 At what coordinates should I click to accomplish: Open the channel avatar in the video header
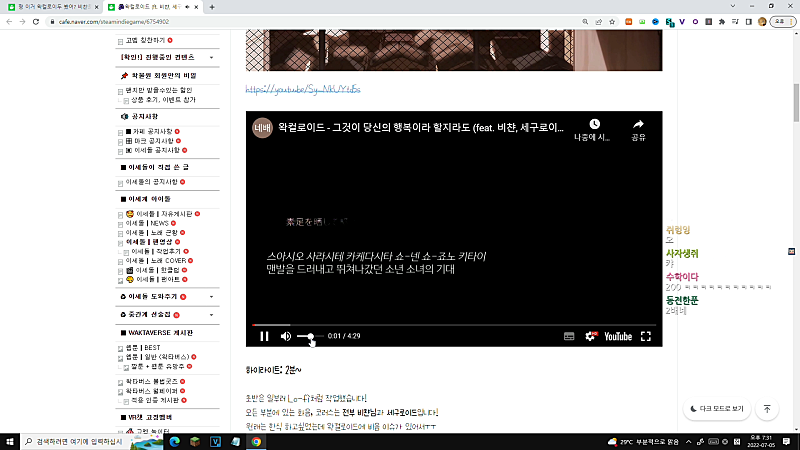click(x=262, y=128)
